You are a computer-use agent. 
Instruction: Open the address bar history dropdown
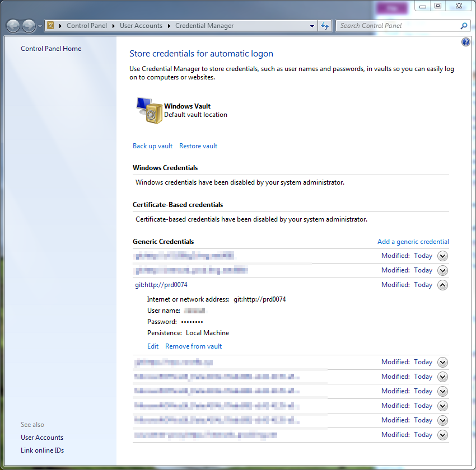click(312, 26)
